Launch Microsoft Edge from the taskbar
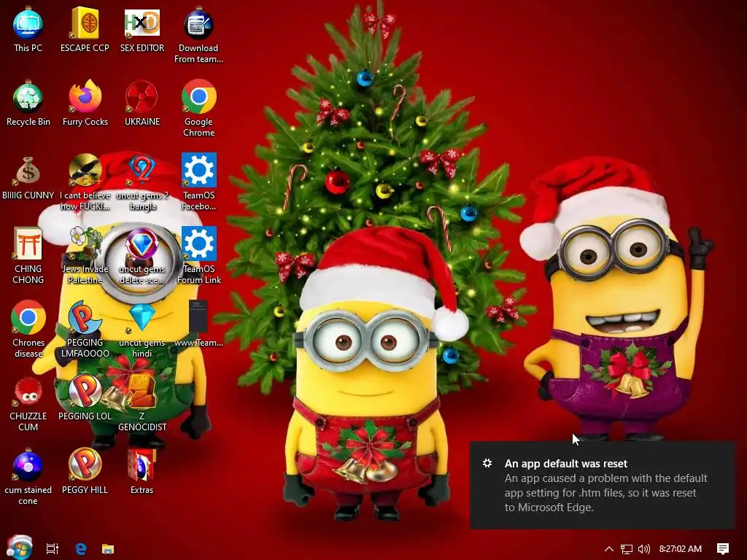 point(81,549)
